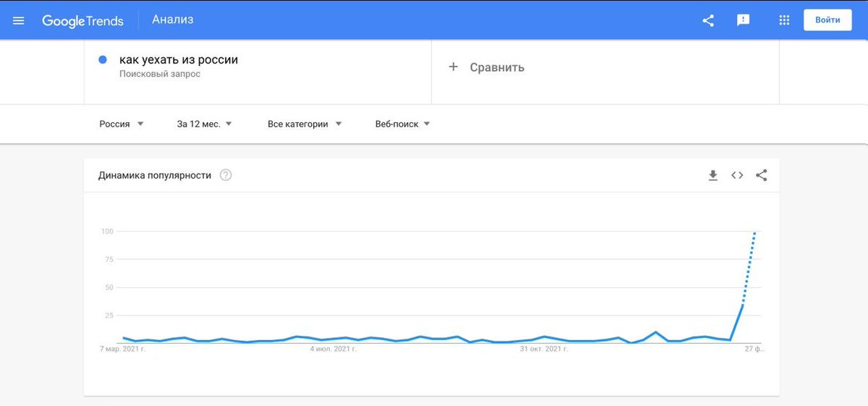Image resolution: width=868 pixels, height=406 pixels.
Task: Click the share icon in header
Action: [708, 20]
